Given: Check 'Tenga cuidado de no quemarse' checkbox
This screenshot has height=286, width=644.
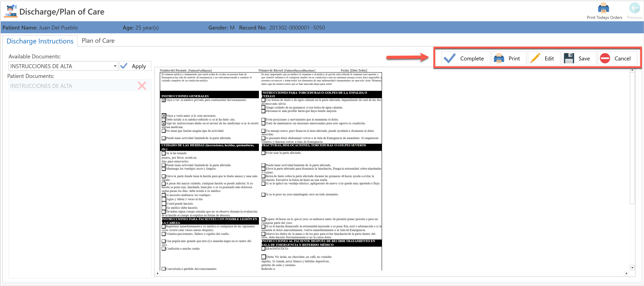Looking at the screenshot, I should [263, 107].
